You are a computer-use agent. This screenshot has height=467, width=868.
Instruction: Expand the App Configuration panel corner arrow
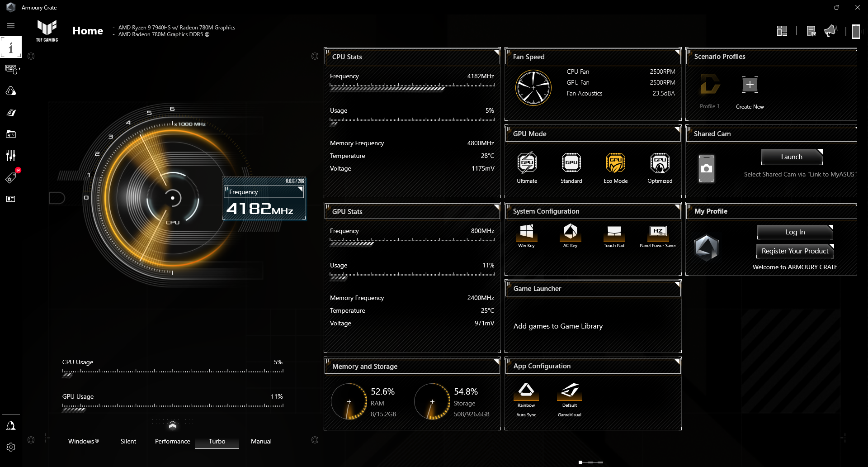click(x=677, y=362)
